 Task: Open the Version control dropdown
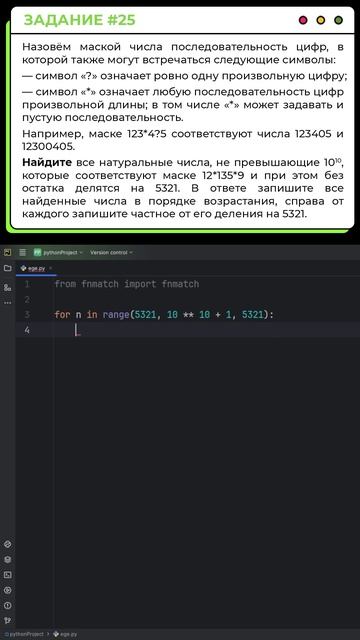point(111,252)
